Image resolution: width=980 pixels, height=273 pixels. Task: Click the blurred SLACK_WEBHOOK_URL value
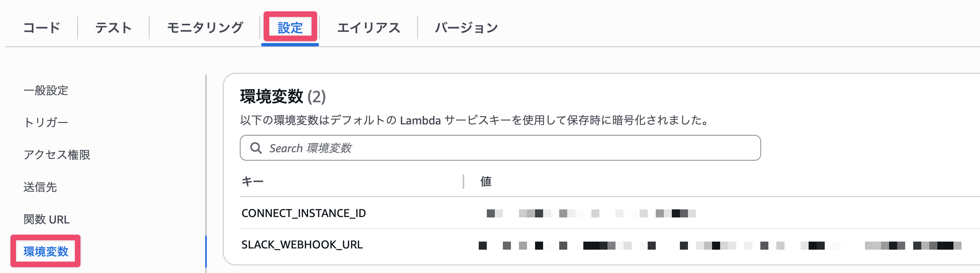720,245
